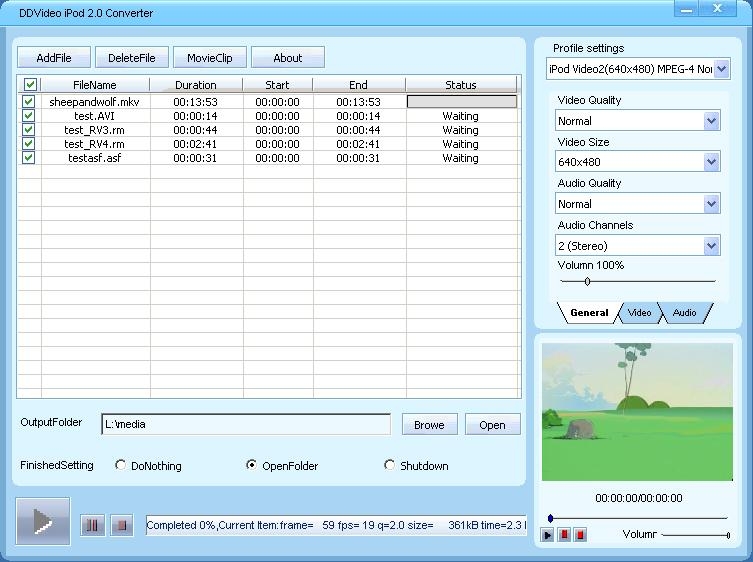Image resolution: width=753 pixels, height=562 pixels.
Task: Click the Duration column header
Action: 195,85
